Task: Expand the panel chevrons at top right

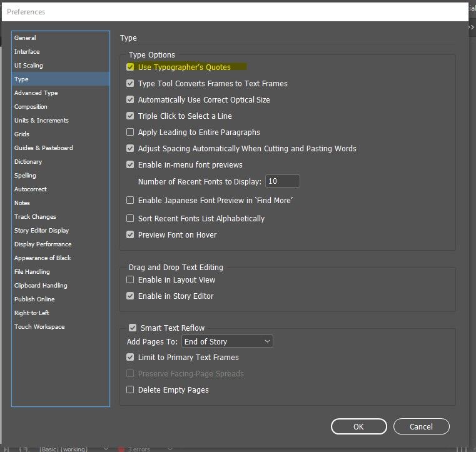Action: pos(472,27)
